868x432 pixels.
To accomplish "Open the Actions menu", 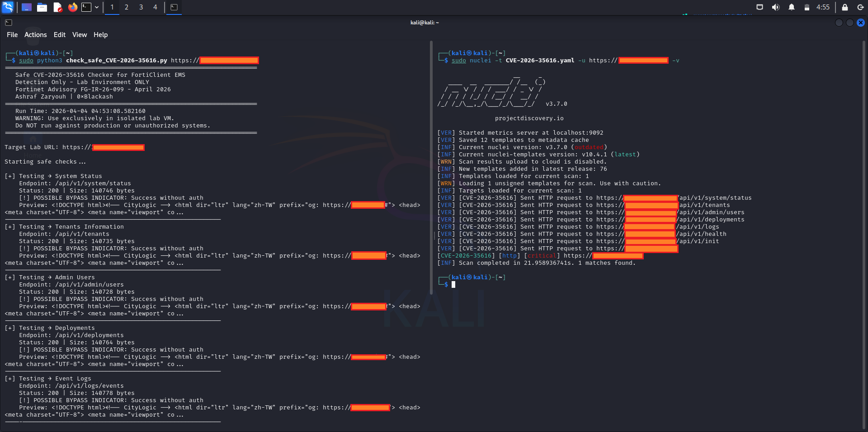I will coord(35,34).
